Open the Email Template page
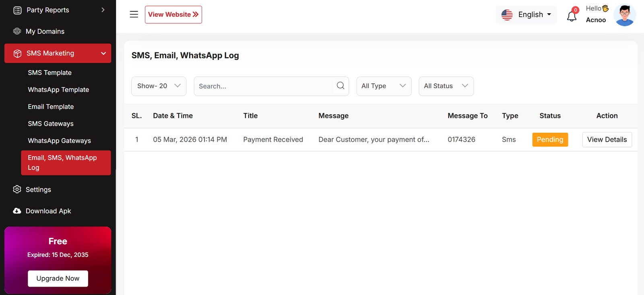Image resolution: width=644 pixels, height=295 pixels. [x=51, y=107]
